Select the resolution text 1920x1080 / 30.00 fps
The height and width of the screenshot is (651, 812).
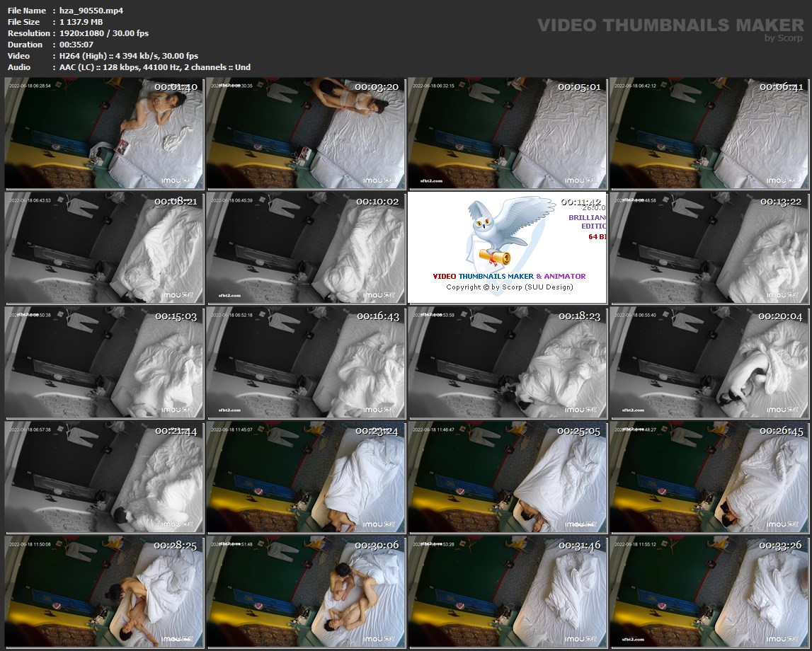[x=103, y=33]
